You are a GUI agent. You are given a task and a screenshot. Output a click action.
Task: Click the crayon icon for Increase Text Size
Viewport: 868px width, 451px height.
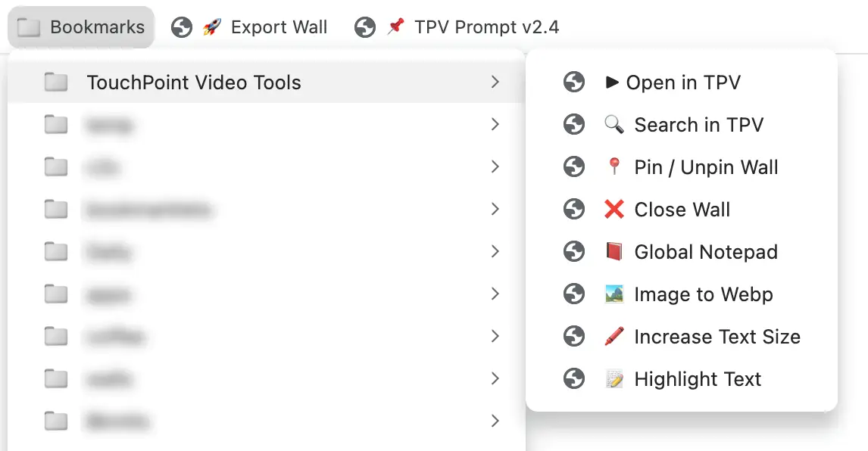pyautogui.click(x=614, y=337)
